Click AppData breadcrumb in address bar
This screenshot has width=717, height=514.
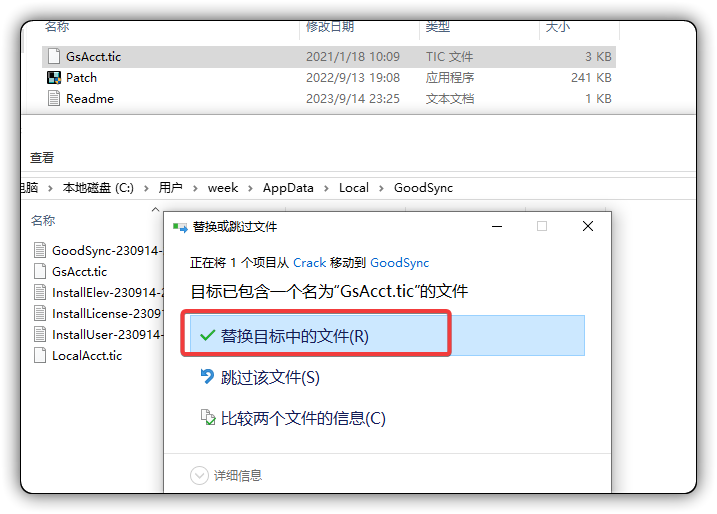tap(288, 187)
